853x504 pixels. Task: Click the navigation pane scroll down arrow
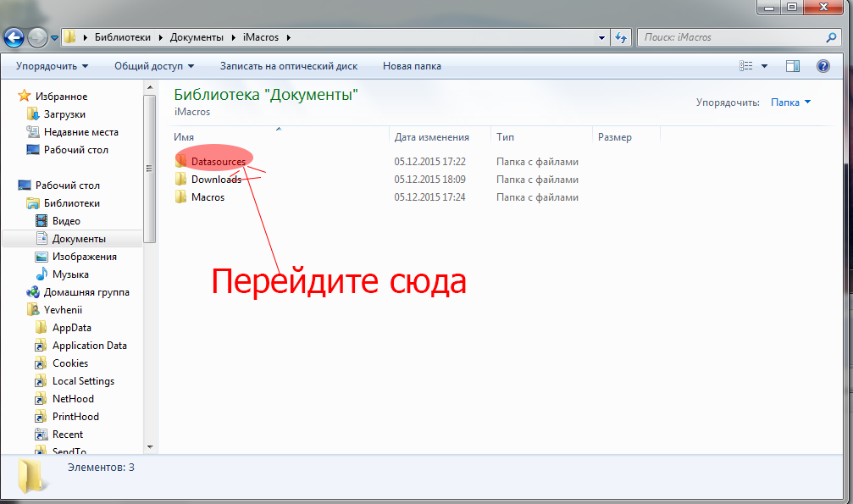coord(150,447)
